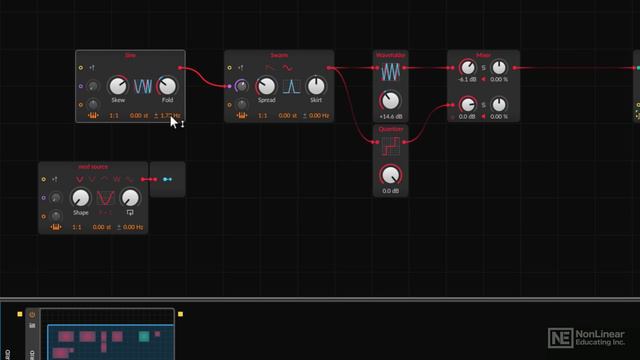Click the Mixer module title
Viewport: 640px width, 360px height.
483,55
